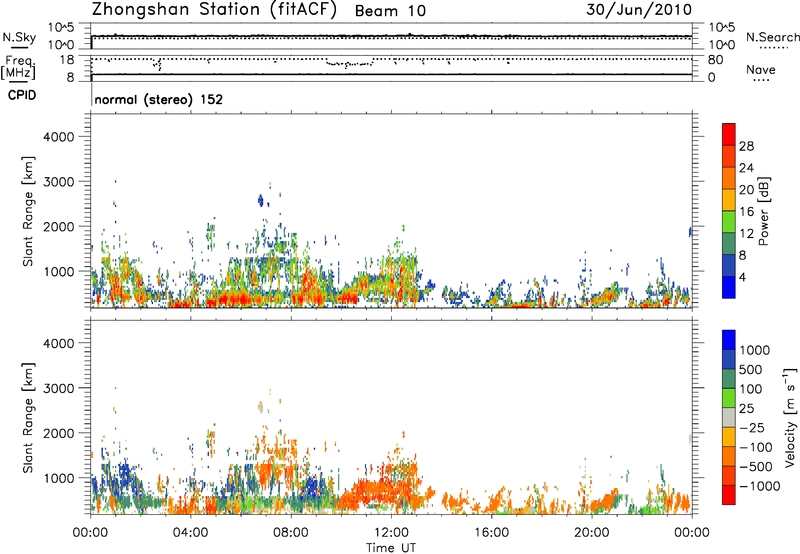Click the 'Nave' legend label
This screenshot has height=554, width=800.
(761, 69)
